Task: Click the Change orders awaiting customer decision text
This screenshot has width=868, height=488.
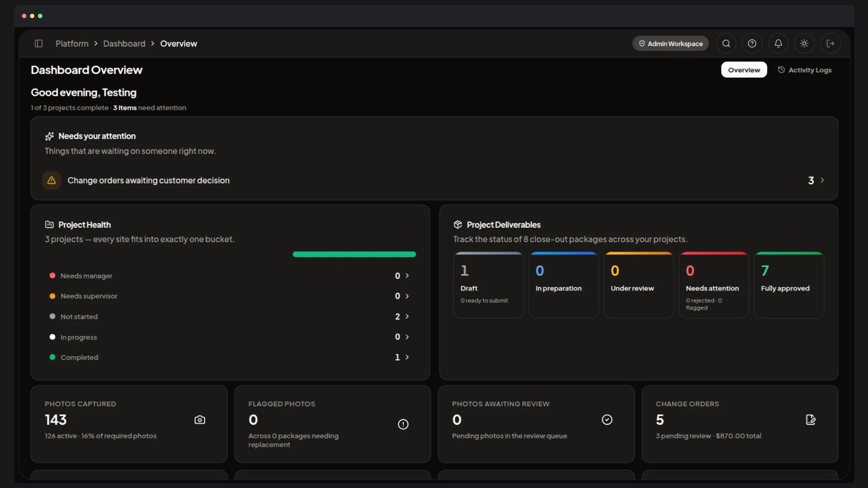Action: click(148, 180)
